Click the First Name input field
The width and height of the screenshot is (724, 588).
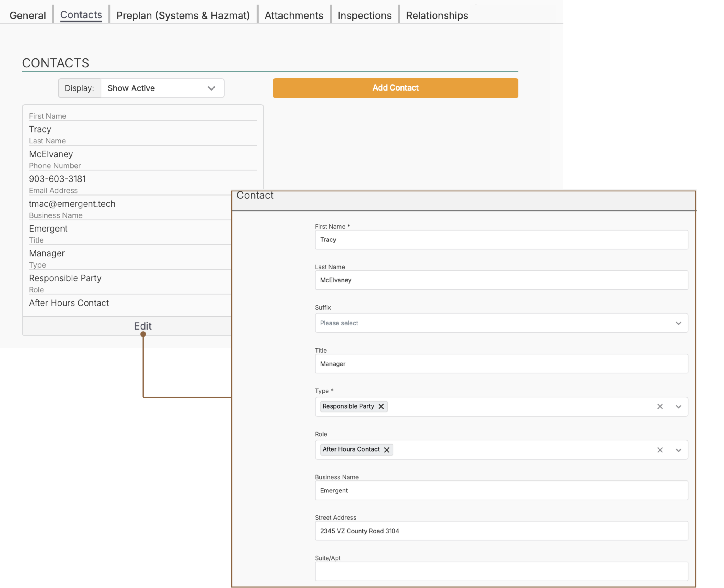point(501,240)
